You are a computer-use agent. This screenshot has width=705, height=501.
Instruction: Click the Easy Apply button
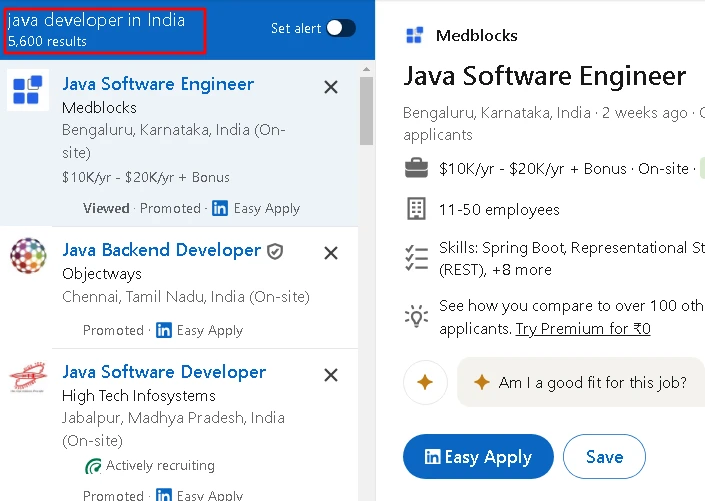[x=478, y=456]
